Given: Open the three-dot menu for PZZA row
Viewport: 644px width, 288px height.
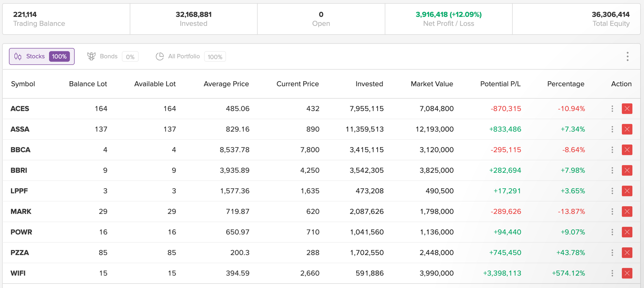Looking at the screenshot, I should tap(612, 253).
